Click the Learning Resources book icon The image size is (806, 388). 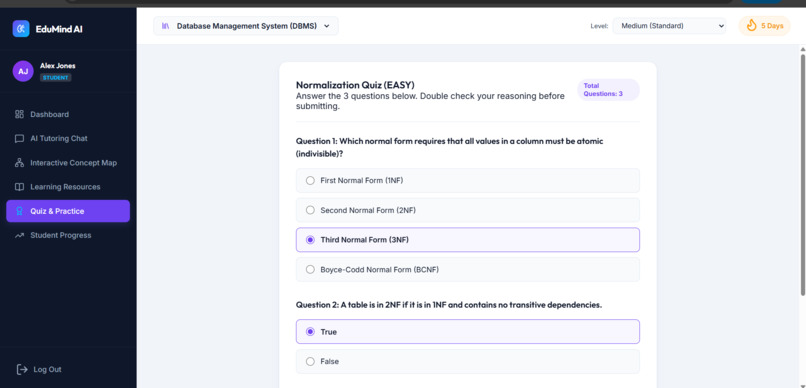coord(20,187)
